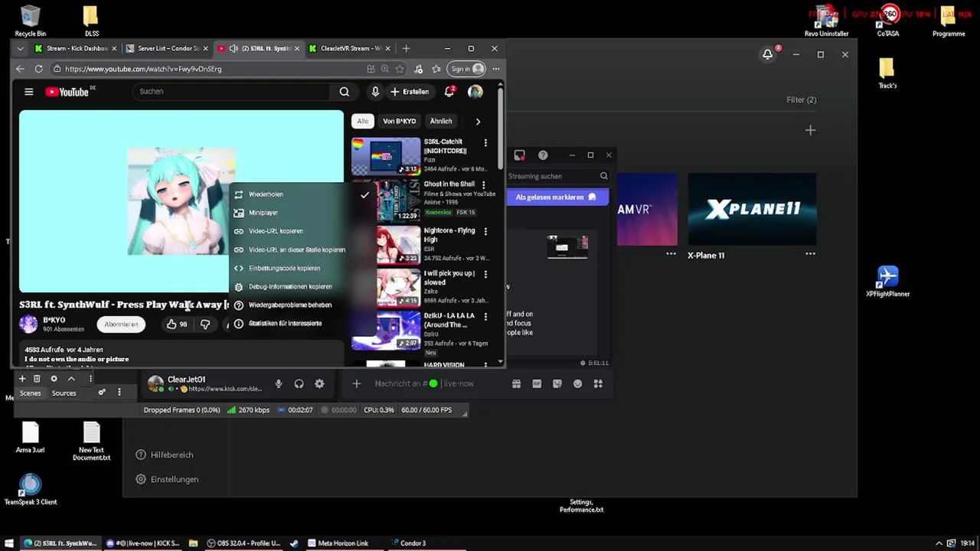Open Discord user settings gear
980x551 pixels.
coord(319,383)
